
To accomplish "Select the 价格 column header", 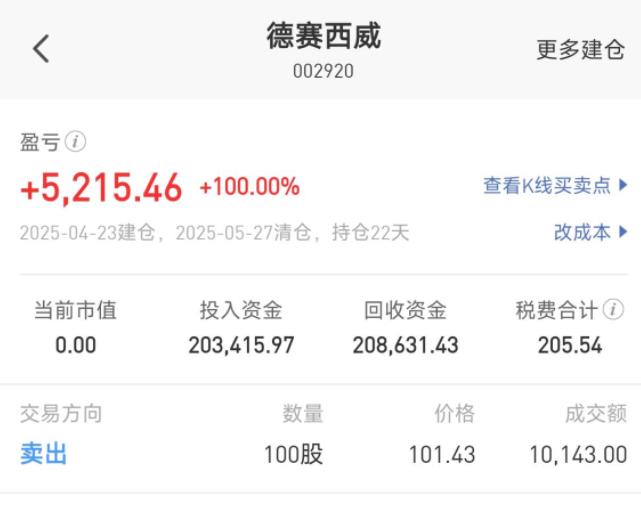I will click(455, 413).
